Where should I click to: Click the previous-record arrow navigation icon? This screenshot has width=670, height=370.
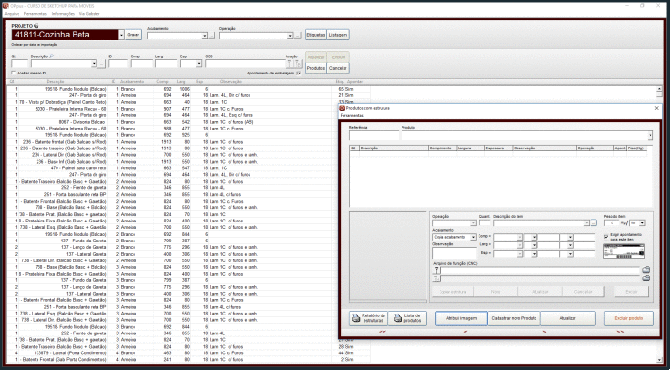click(465, 332)
